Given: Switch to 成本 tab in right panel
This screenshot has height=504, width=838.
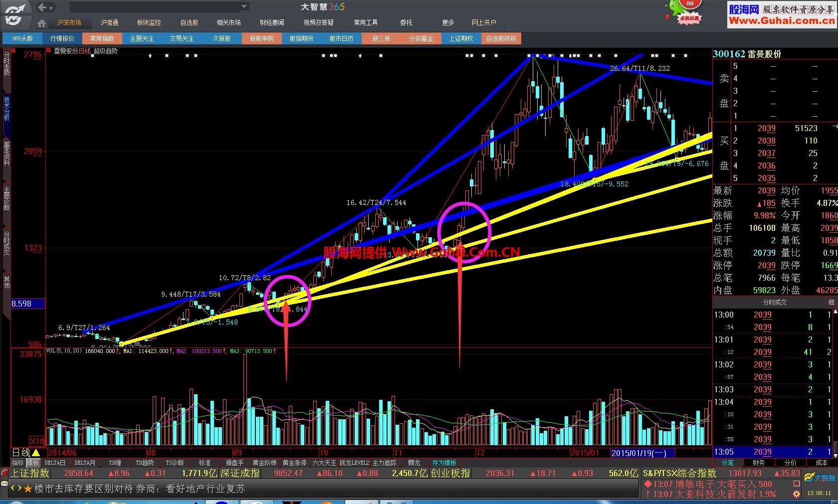Looking at the screenshot, I should coord(822,463).
